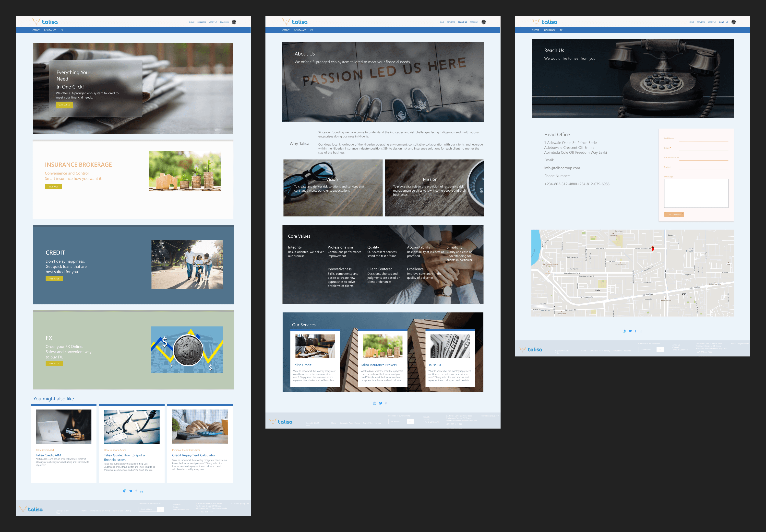The width and height of the screenshot is (766, 532).
Task: Open Credit Repayment Calculator article link
Action: 193,455
